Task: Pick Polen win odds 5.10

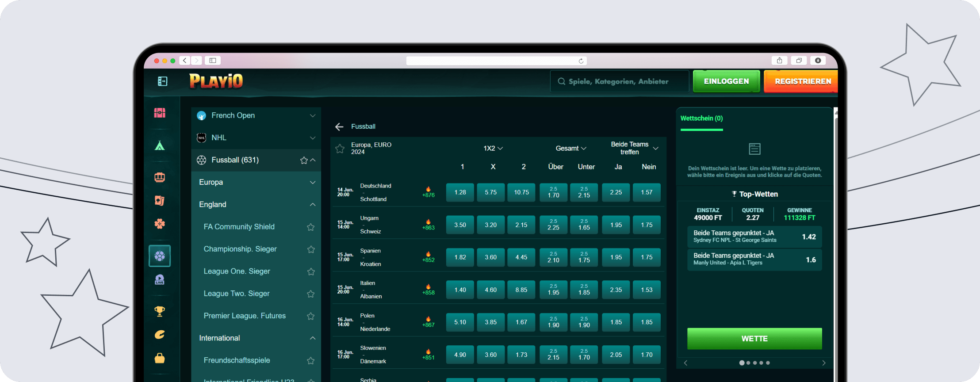Action: [x=460, y=322]
